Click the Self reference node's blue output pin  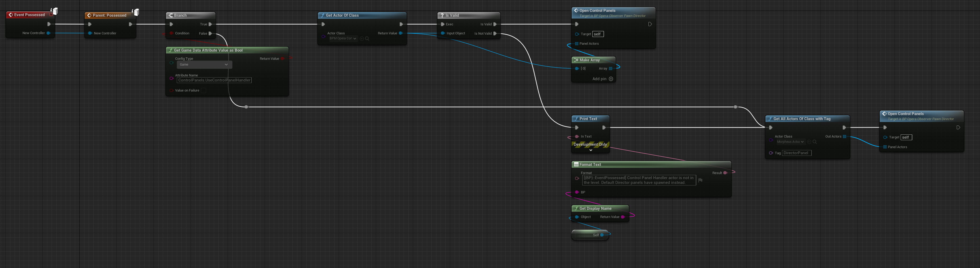pyautogui.click(x=602, y=235)
